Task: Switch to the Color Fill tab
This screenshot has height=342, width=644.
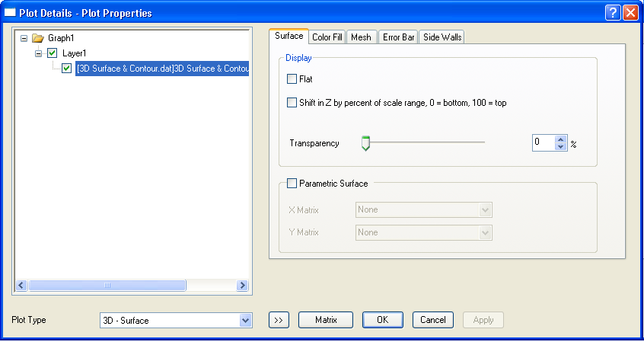Action: click(327, 37)
